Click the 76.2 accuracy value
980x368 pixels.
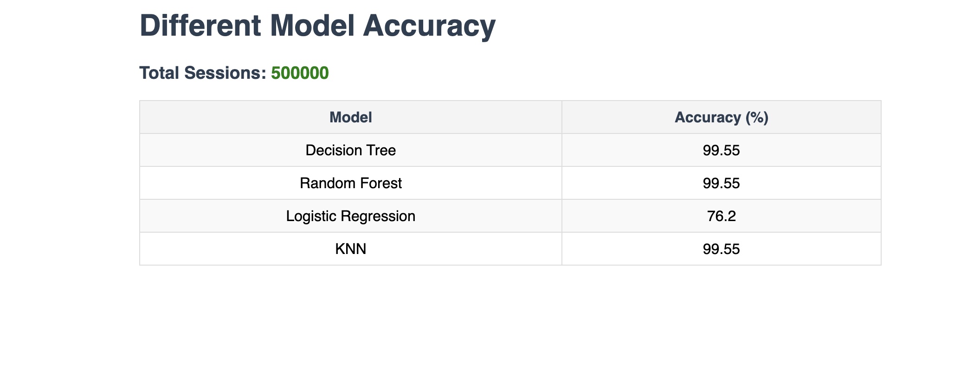pos(721,216)
